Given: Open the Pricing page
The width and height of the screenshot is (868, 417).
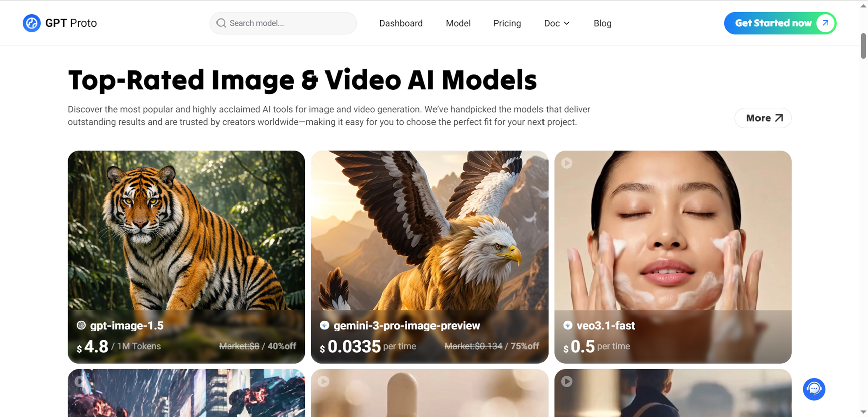Looking at the screenshot, I should pos(507,23).
